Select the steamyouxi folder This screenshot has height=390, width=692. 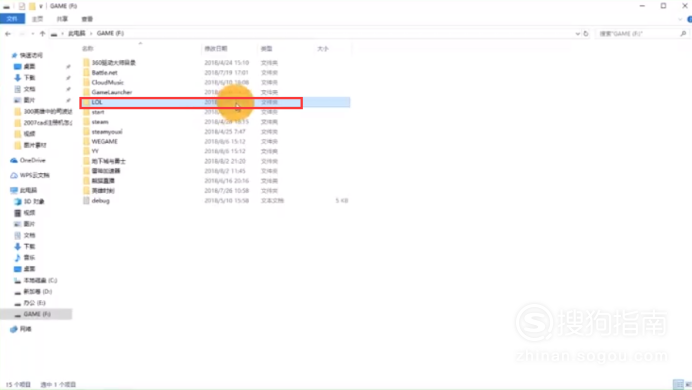point(107,131)
